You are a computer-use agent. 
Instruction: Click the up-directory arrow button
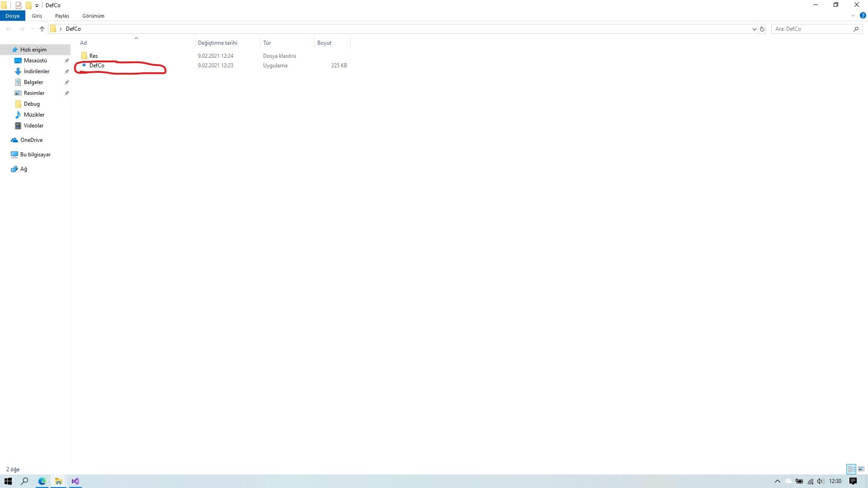(x=42, y=29)
